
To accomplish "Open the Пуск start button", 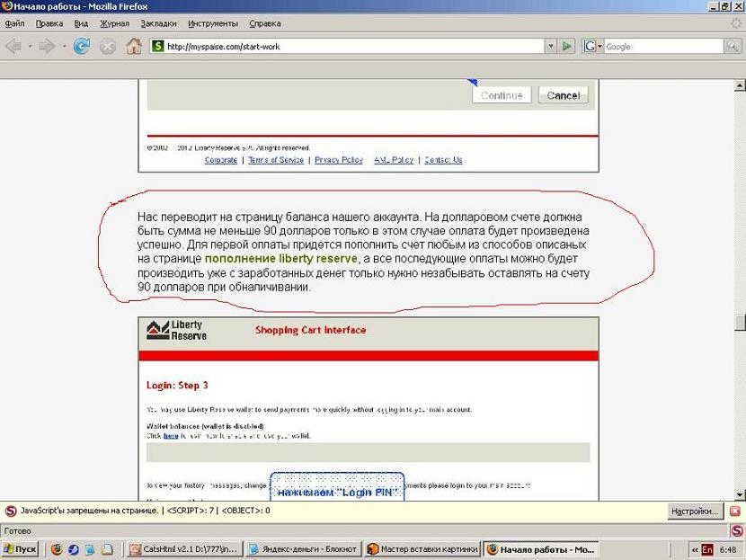I will (20, 549).
